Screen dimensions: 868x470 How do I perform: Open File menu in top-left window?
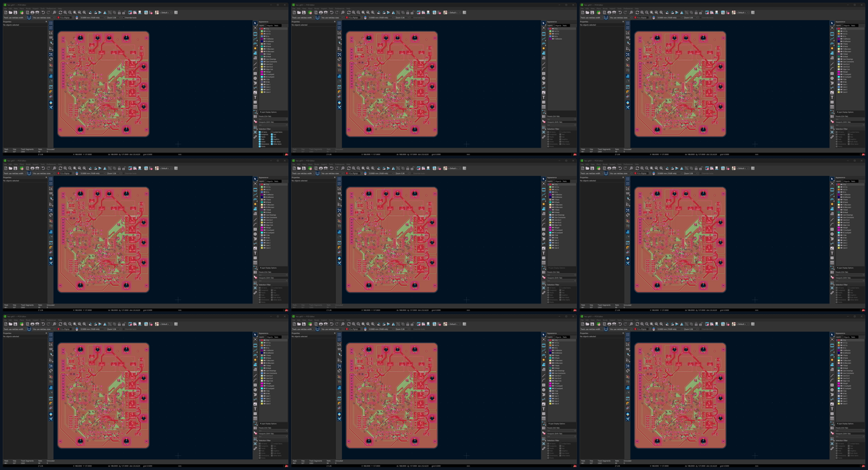coord(5,9)
